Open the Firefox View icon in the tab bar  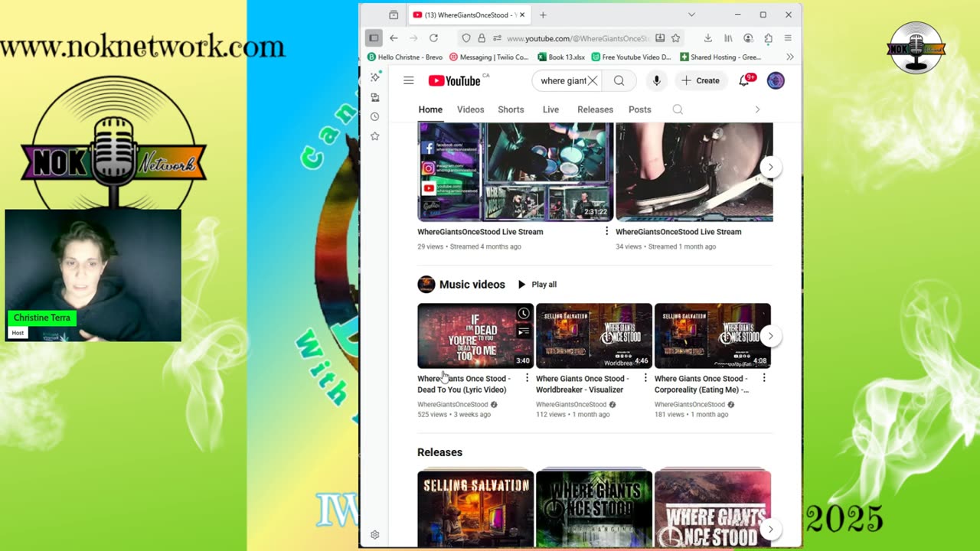(394, 15)
